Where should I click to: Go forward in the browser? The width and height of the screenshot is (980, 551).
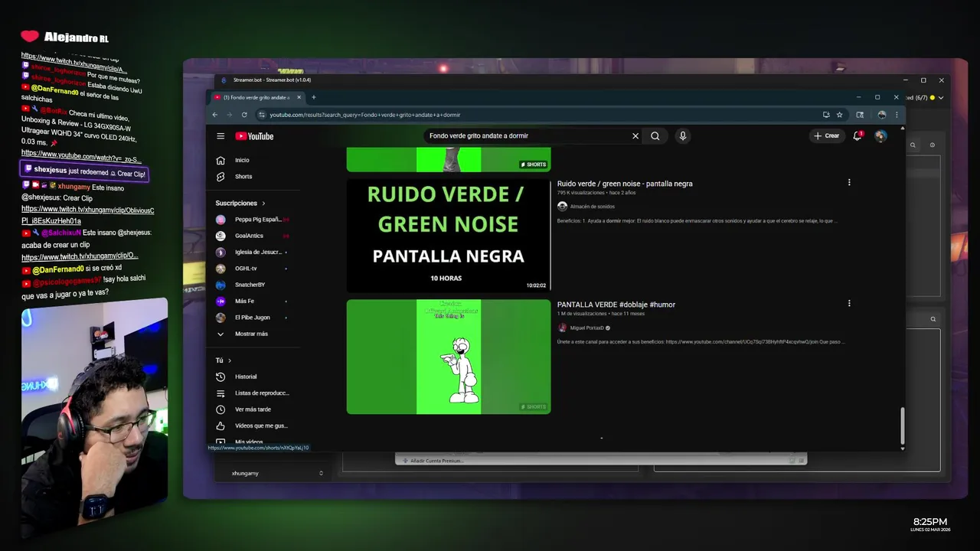(229, 115)
